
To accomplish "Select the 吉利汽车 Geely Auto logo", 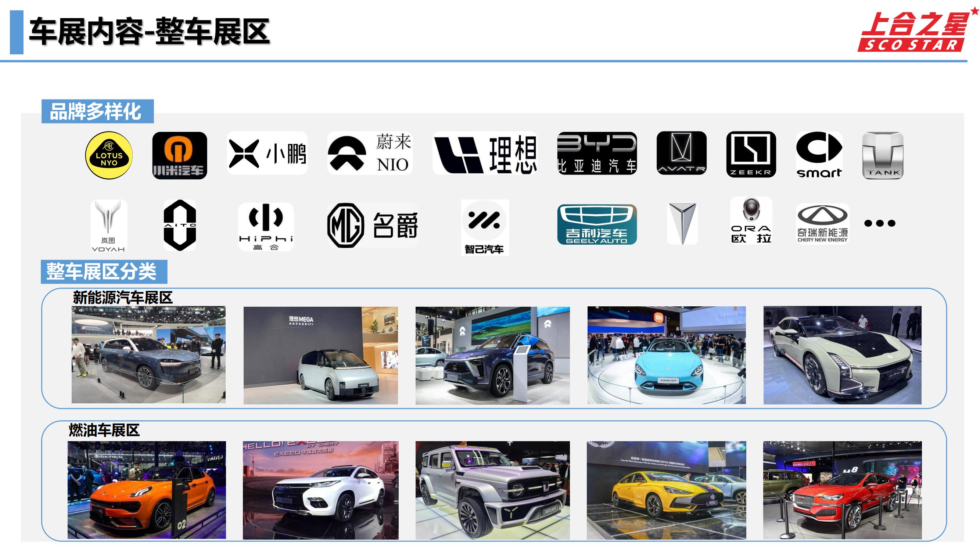I will (x=597, y=224).
